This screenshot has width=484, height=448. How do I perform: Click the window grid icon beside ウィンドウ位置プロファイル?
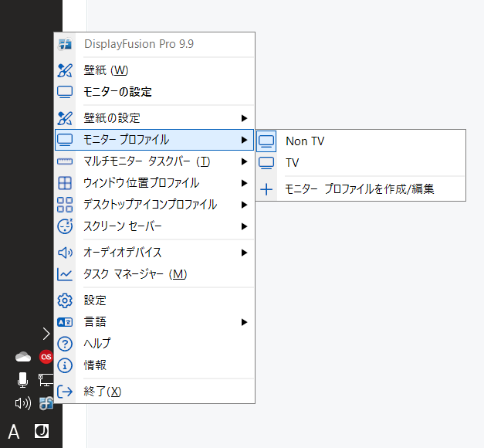point(65,183)
